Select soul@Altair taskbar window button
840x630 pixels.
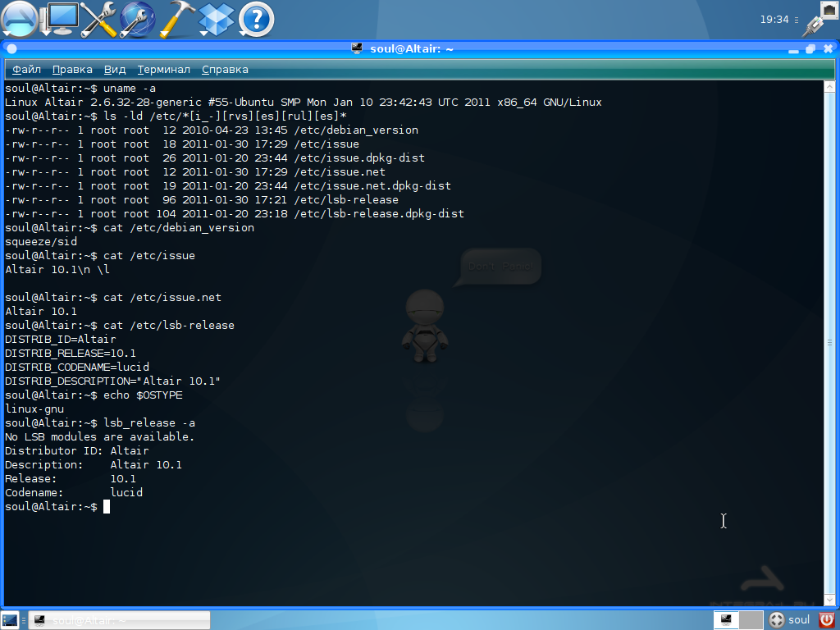coord(119,620)
